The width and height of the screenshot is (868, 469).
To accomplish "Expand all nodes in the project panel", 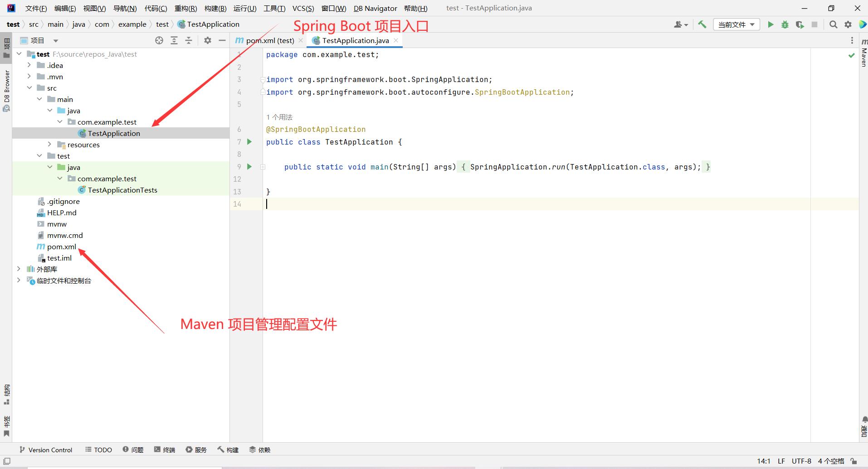I will click(174, 40).
